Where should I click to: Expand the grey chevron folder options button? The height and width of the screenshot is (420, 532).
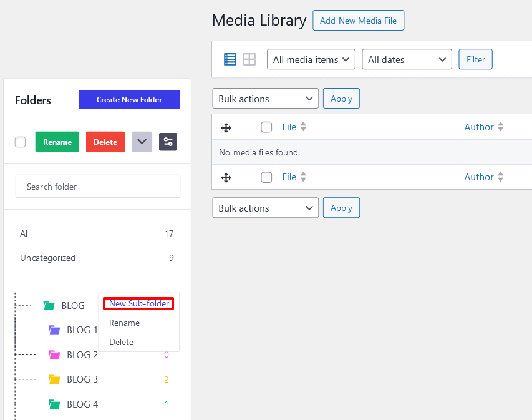click(x=142, y=142)
